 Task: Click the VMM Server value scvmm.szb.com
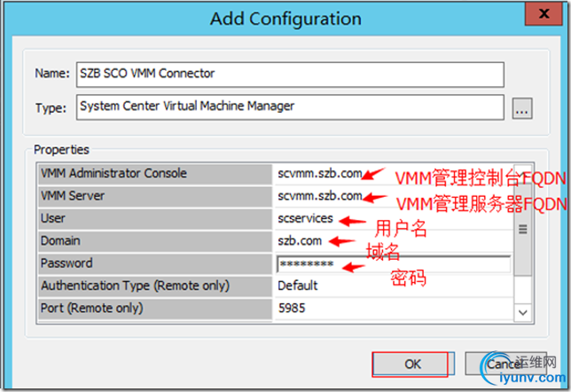(x=320, y=196)
